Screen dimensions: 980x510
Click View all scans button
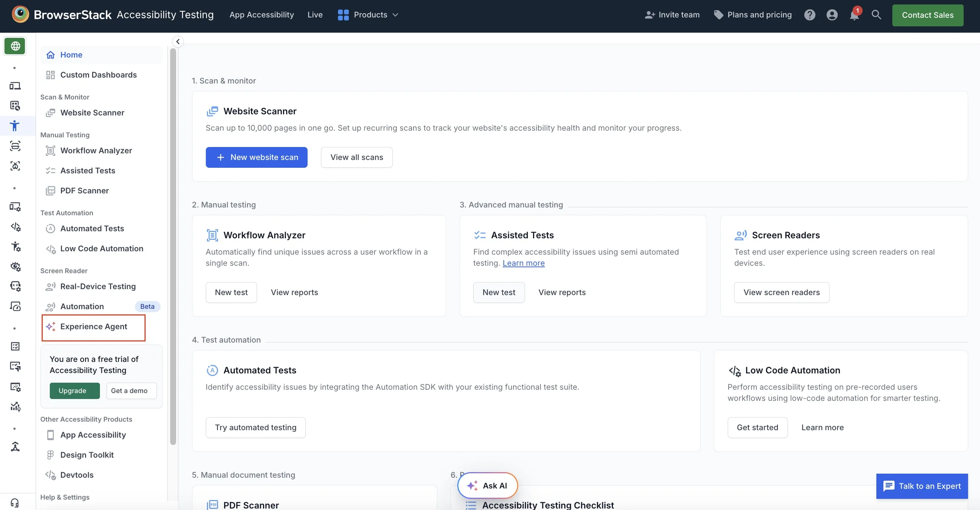(357, 157)
